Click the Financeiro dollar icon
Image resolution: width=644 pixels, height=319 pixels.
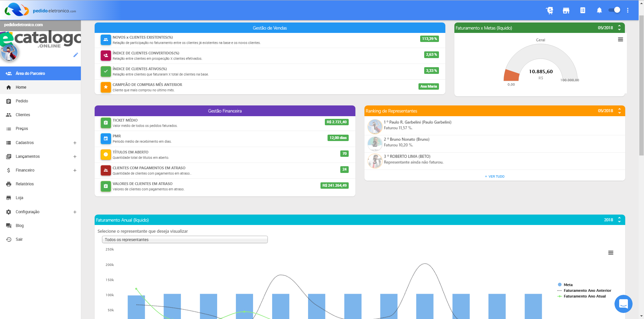[9, 170]
